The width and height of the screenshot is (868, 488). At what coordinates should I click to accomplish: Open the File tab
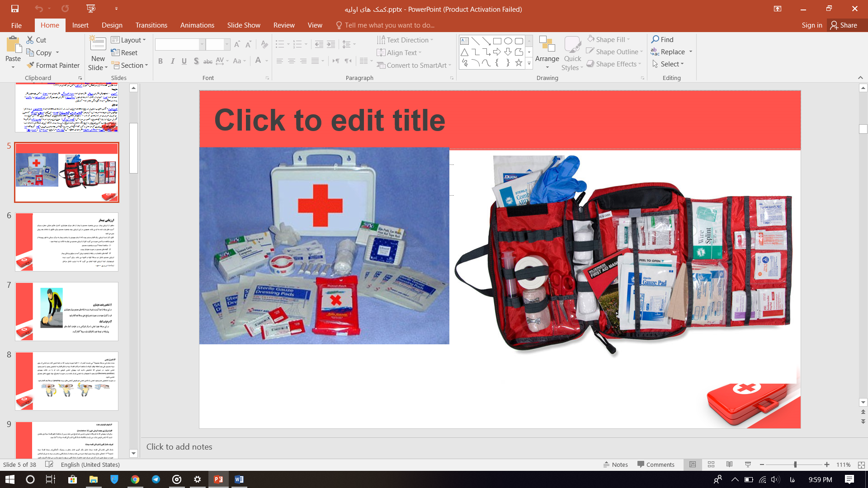(16, 25)
